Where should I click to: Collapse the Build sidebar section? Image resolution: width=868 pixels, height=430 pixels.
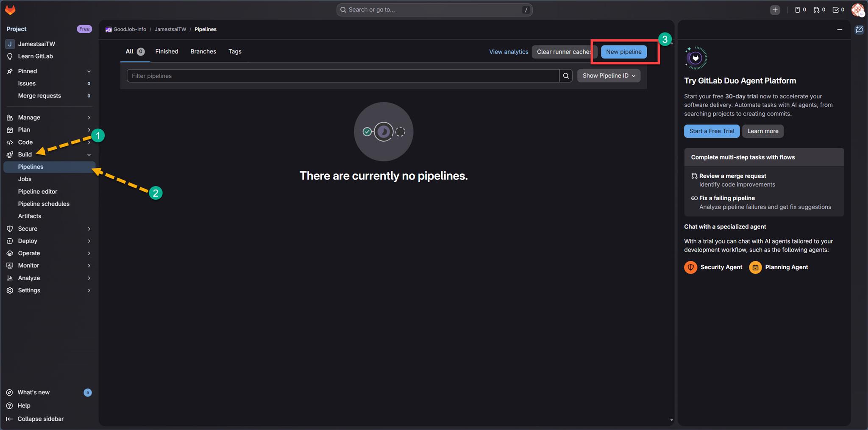89,155
